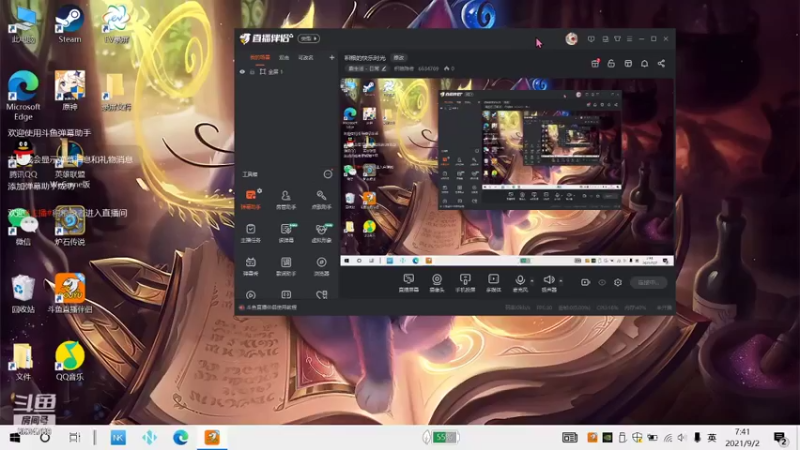Click the room number 6634709
The image size is (800, 450).
[428, 68]
